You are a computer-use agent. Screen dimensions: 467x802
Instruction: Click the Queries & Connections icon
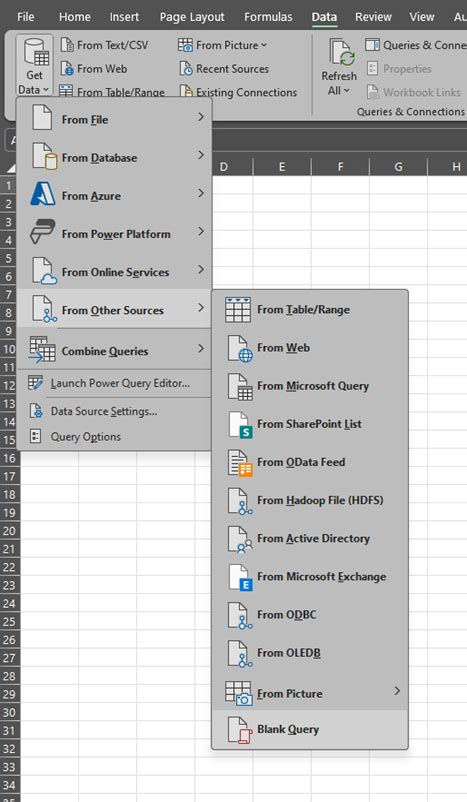(x=372, y=45)
